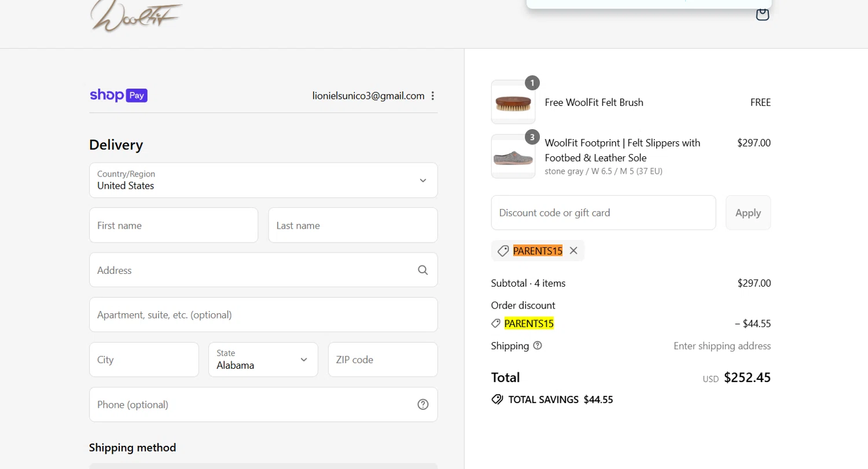The width and height of the screenshot is (868, 469).
Task: Click the 'stone gray / W 6.5' variant text
Action: (x=604, y=171)
